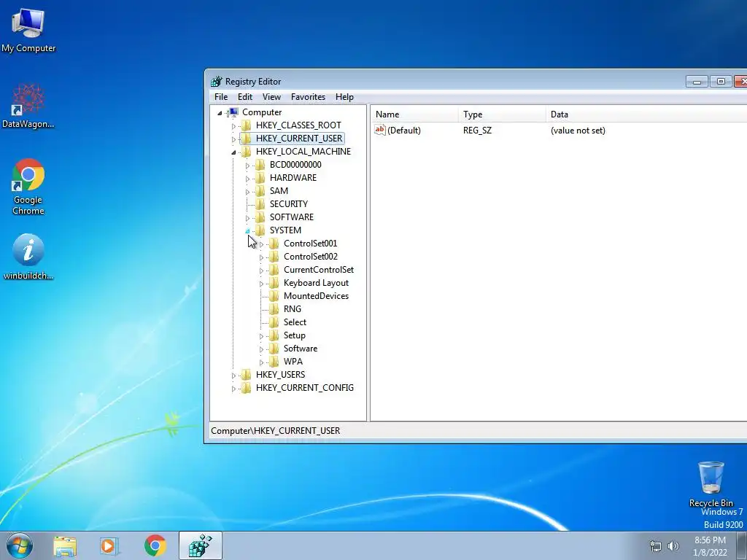Open clock showing 8:56 PM
This screenshot has width=747, height=560.
[x=710, y=546]
